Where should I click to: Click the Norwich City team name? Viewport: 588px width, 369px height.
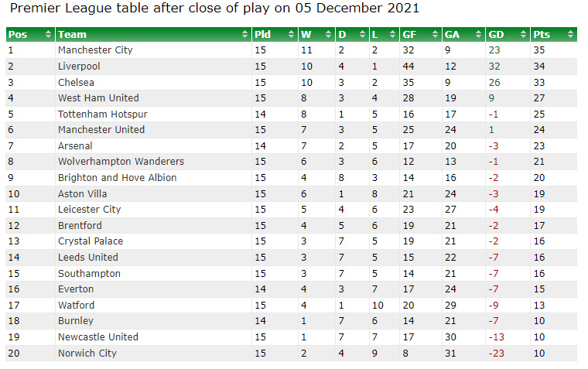87,353
